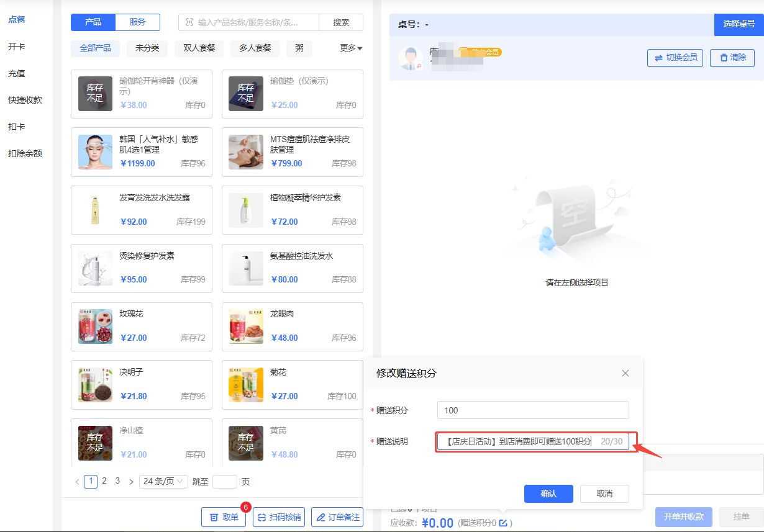The height and width of the screenshot is (532, 764).
Task: Click the edit icon beside 赠送积分0
Action: (x=503, y=523)
